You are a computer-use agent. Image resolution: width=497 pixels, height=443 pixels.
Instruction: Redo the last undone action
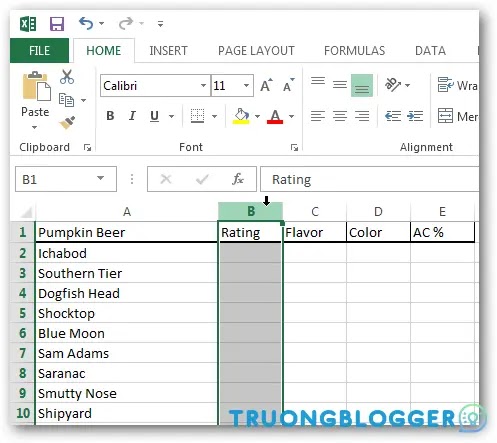point(126,24)
